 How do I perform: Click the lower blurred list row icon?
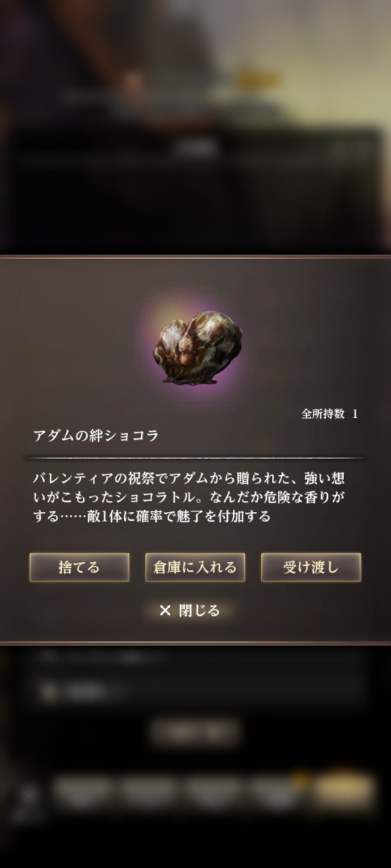[48, 692]
